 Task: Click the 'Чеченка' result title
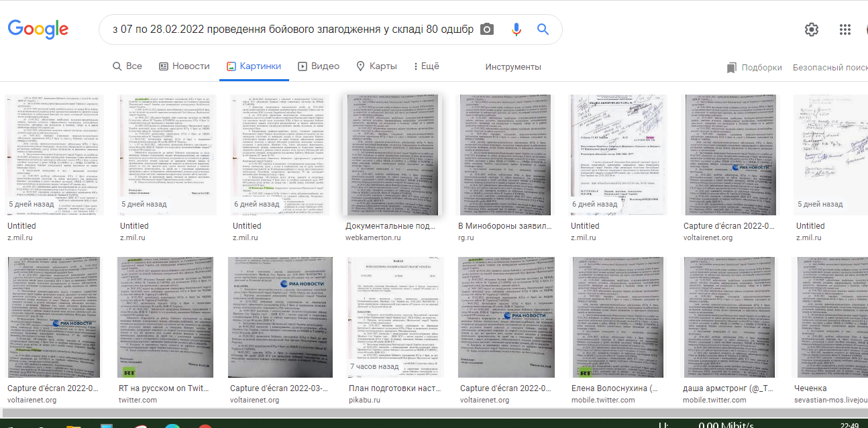pyautogui.click(x=811, y=388)
